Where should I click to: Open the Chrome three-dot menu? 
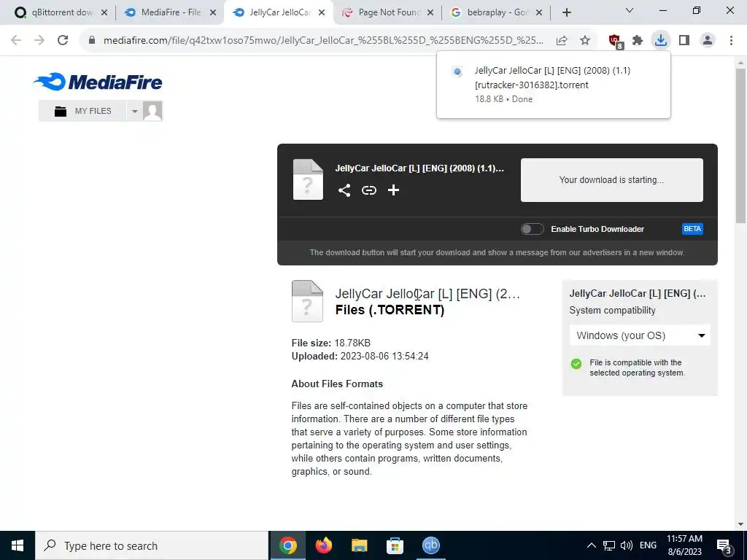pyautogui.click(x=731, y=41)
